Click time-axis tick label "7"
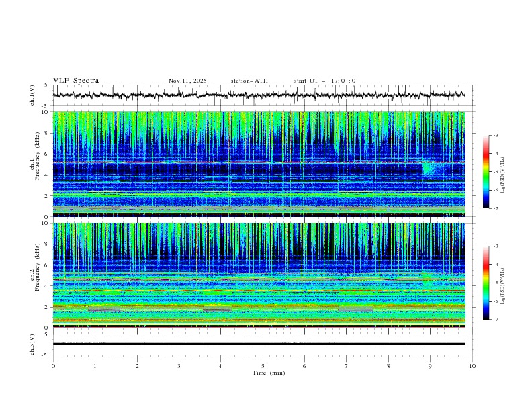Screen dimensions: 532x411 [x=347, y=366]
